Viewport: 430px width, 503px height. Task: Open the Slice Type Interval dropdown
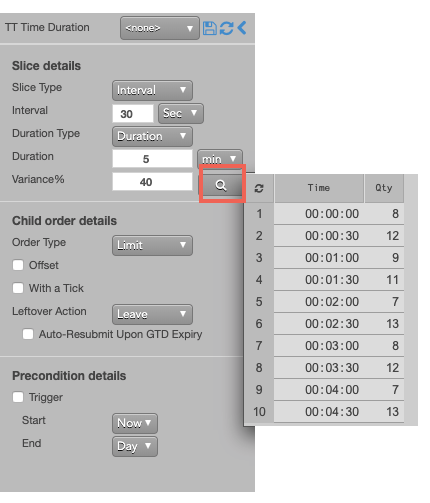pyautogui.click(x=152, y=90)
